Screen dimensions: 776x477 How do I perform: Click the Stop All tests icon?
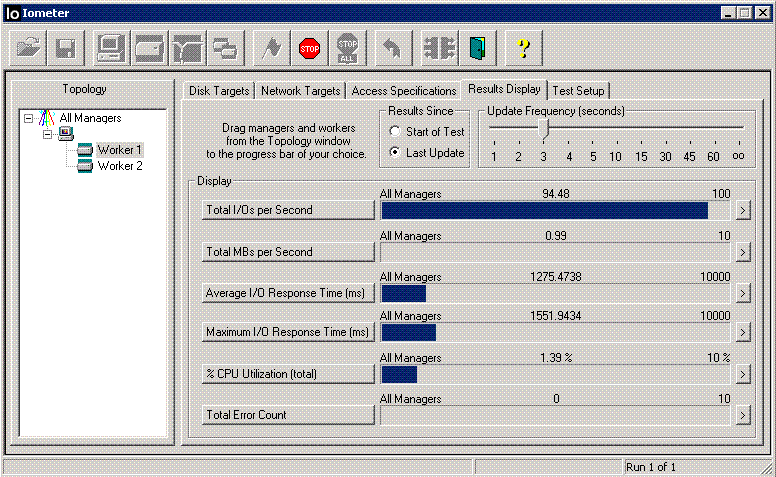pyautogui.click(x=347, y=48)
